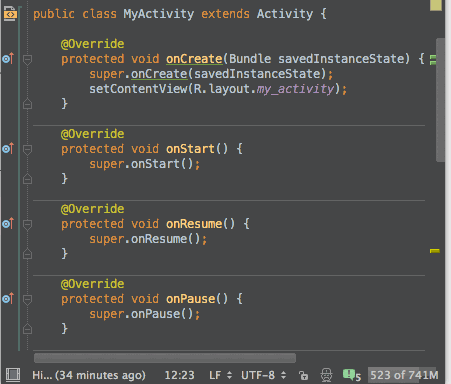The height and width of the screenshot is (384, 451).
Task: Open the go-to-line 12:23 position indicator
Action: pyautogui.click(x=179, y=375)
